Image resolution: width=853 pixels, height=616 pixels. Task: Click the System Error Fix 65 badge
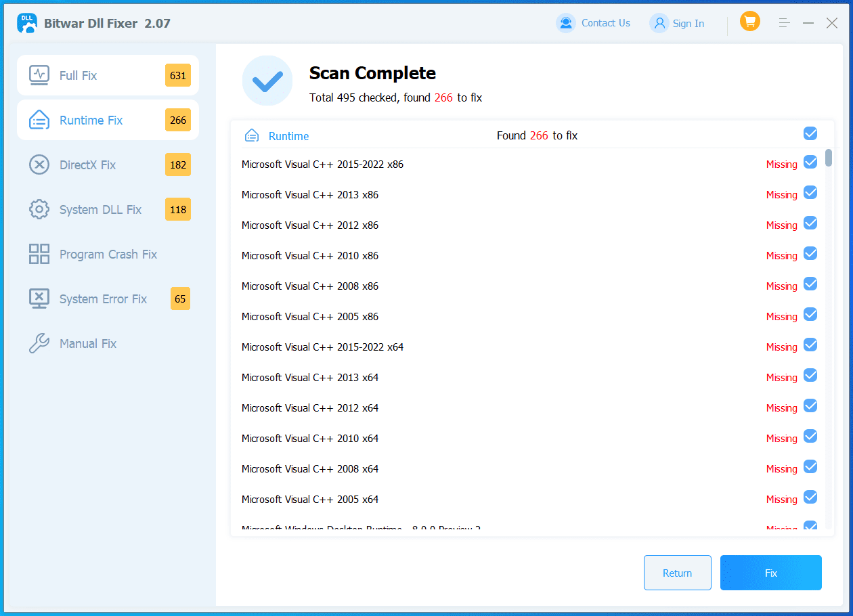click(180, 299)
